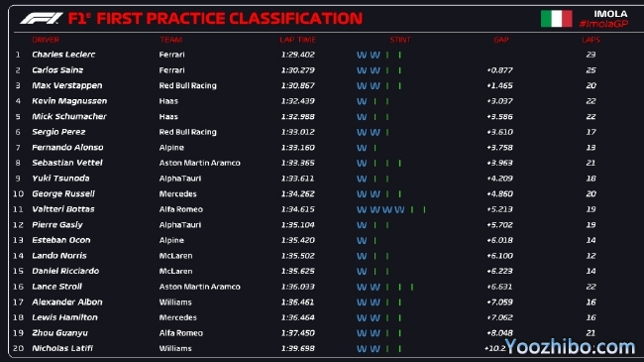Click Max Verstappen's lap time 1:30.867

click(x=298, y=85)
